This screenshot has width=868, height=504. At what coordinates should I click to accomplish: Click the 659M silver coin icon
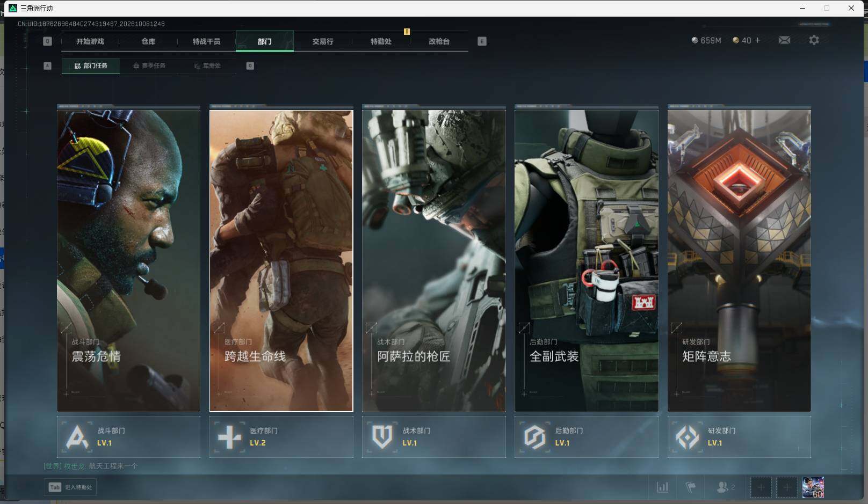point(695,40)
